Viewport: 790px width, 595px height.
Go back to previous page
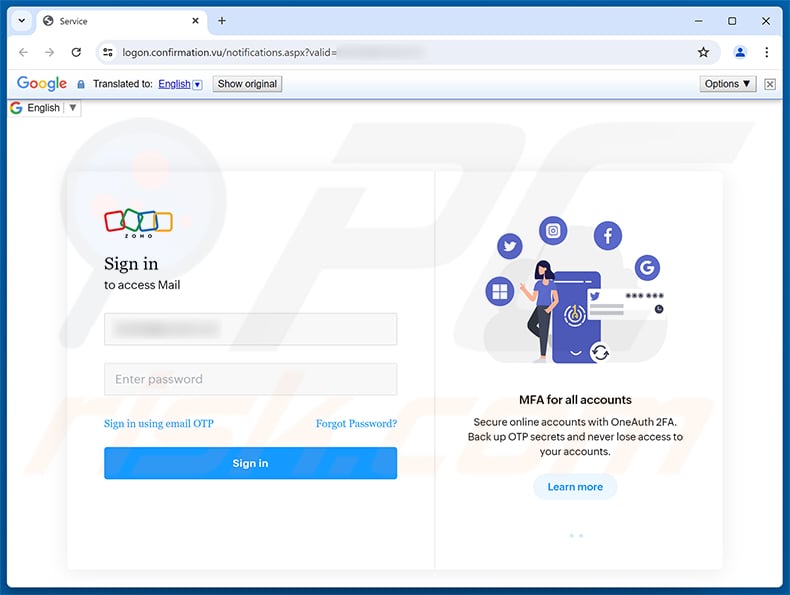coord(23,52)
